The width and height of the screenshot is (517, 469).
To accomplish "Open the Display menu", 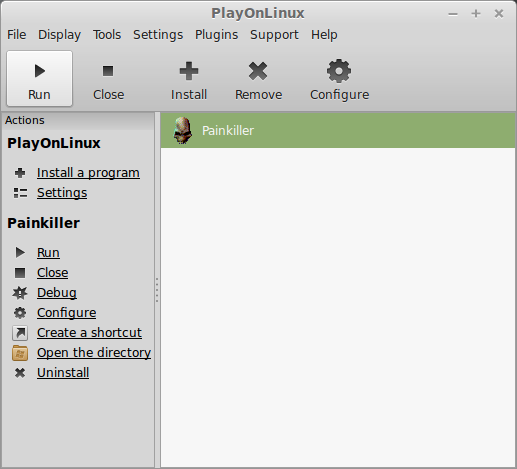I will tap(59, 35).
